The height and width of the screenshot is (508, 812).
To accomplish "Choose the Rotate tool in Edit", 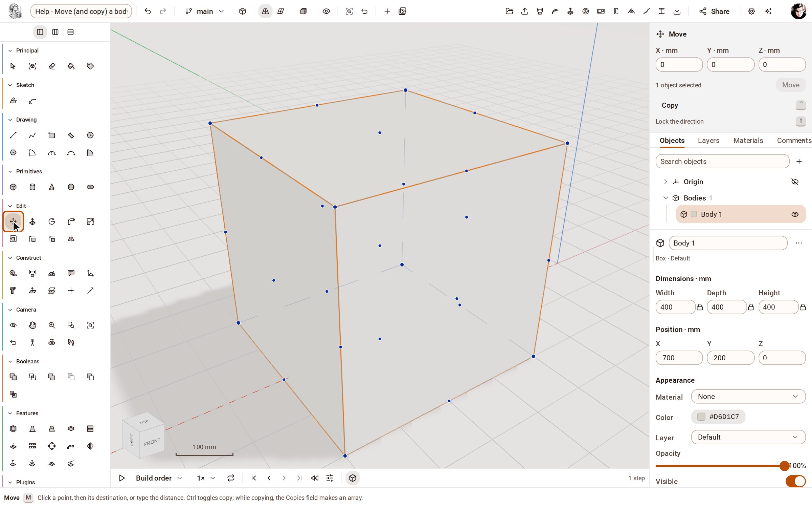I will [52, 221].
